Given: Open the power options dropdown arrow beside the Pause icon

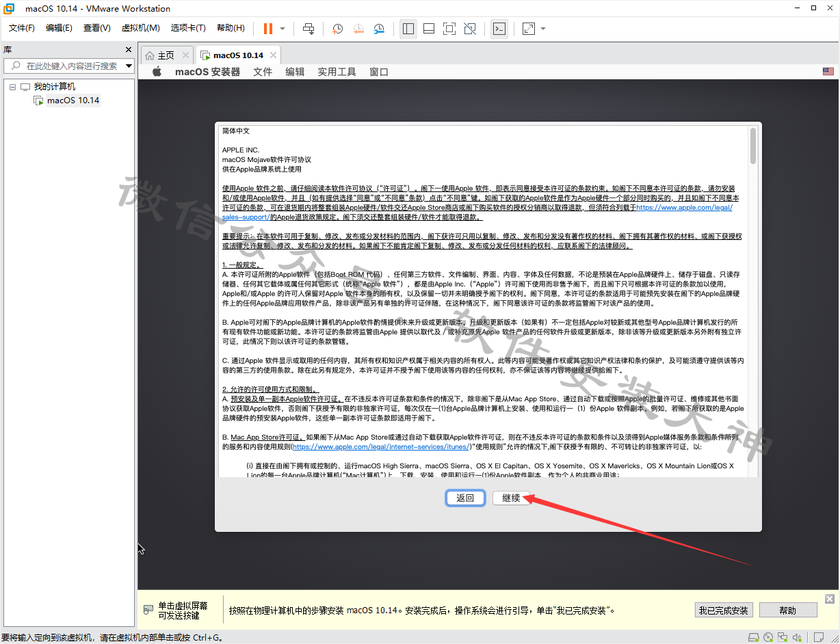Looking at the screenshot, I should click(x=283, y=29).
